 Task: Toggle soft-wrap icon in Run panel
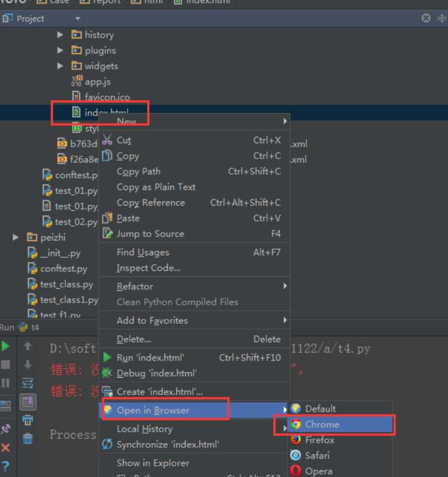[28, 383]
